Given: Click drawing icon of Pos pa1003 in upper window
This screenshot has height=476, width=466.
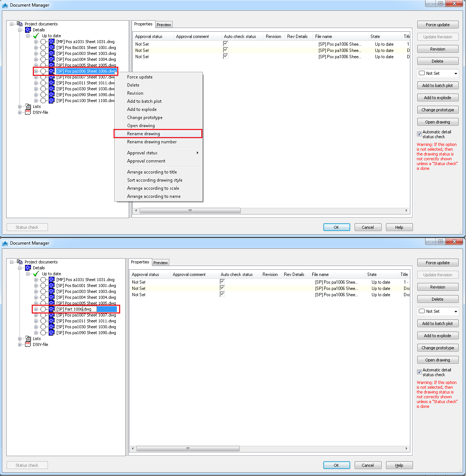Looking at the screenshot, I should 52,53.
